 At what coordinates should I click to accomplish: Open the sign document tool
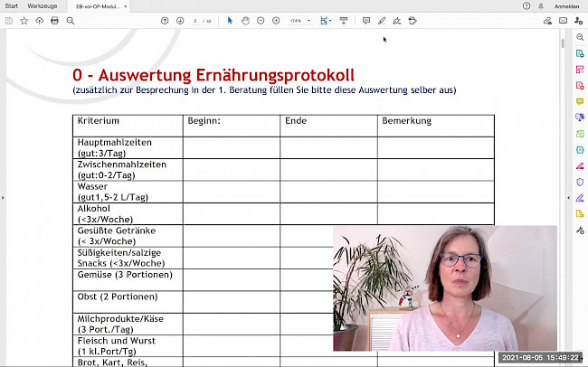pyautogui.click(x=397, y=21)
